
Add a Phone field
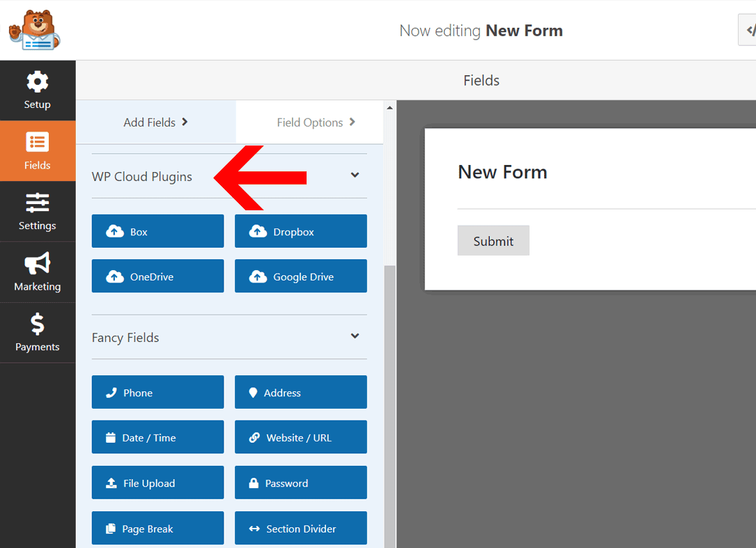coord(157,392)
